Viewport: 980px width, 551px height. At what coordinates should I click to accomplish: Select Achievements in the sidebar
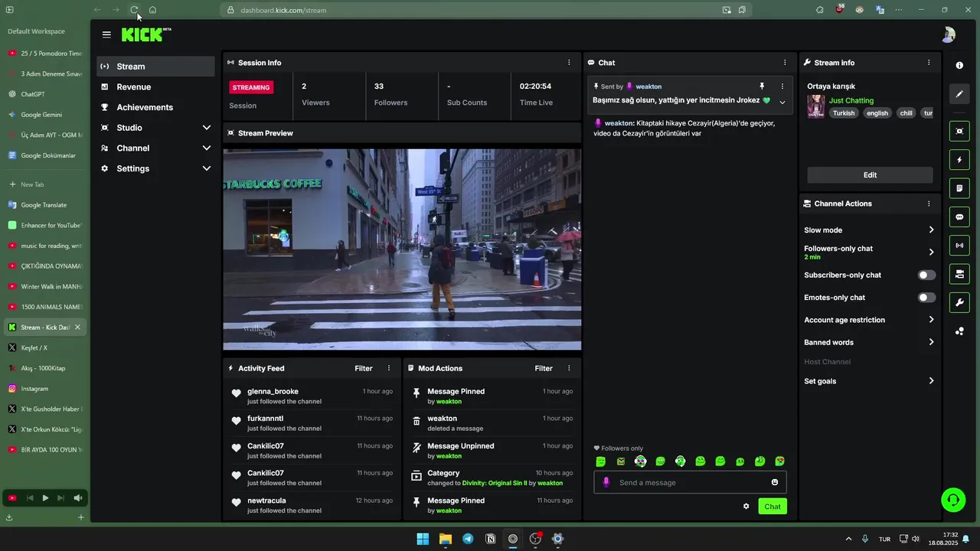pyautogui.click(x=156, y=107)
